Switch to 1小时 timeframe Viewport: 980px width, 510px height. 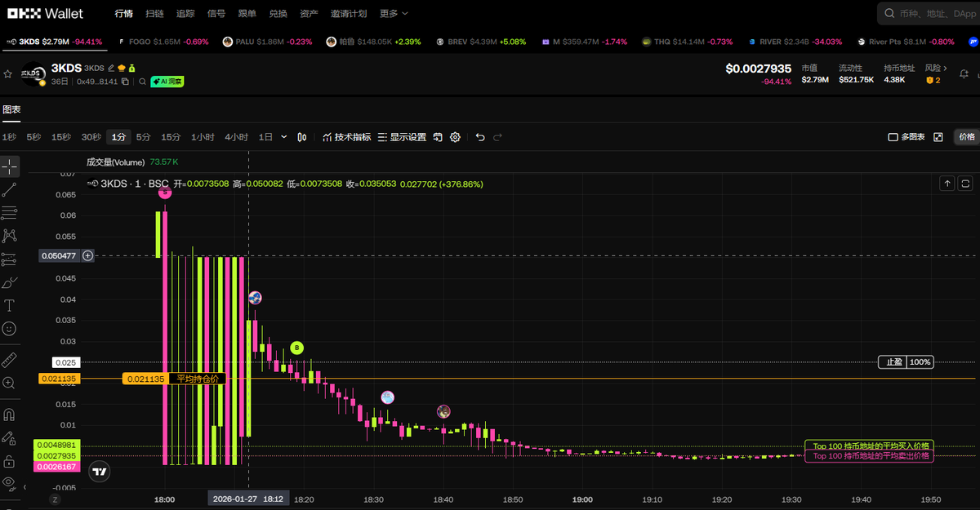point(203,137)
